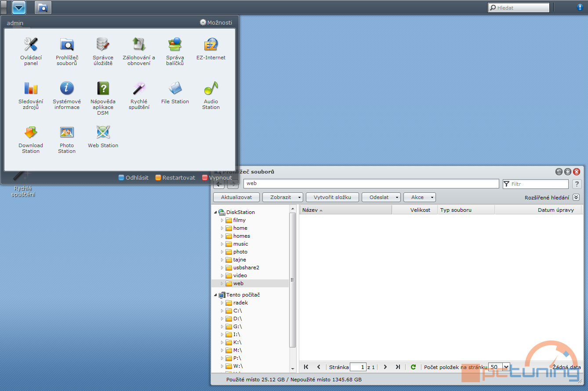Open the Odeslat dropdown
This screenshot has height=391, width=588.
point(381,197)
